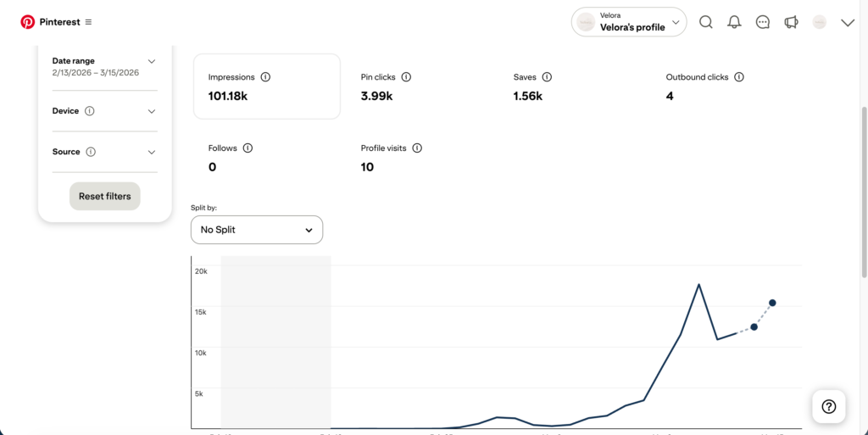868x435 pixels.
Task: Click info icon next to Outbound clicks
Action: 739,77
